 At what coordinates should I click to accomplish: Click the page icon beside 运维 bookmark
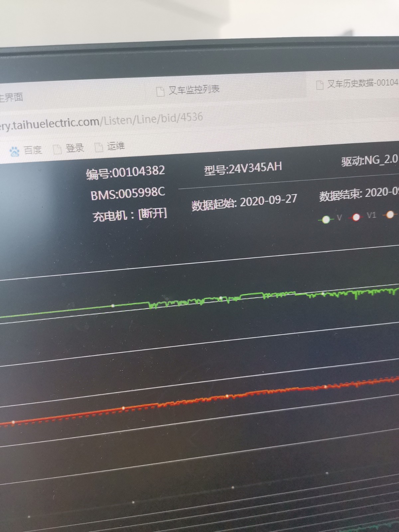99,147
